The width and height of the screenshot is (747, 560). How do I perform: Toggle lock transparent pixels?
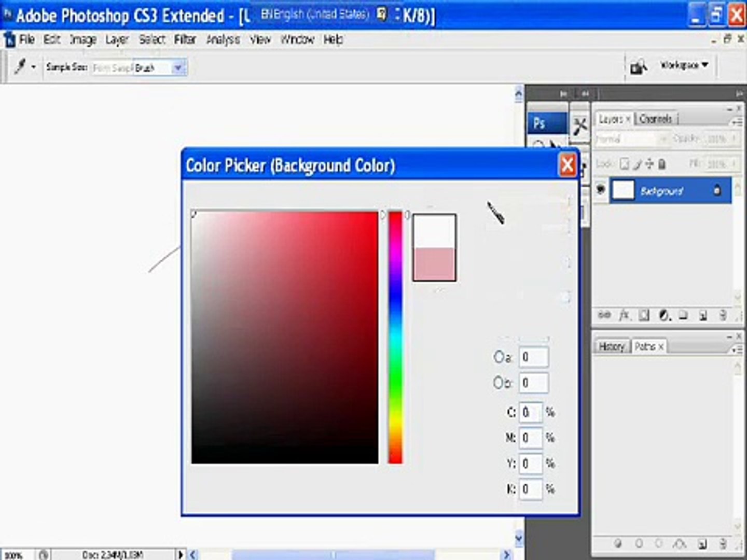click(625, 164)
